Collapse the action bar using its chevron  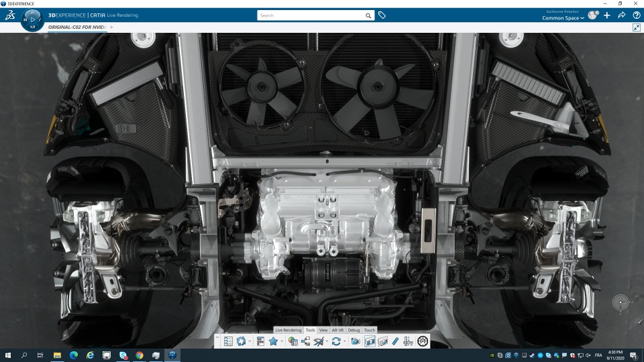(x=217, y=337)
